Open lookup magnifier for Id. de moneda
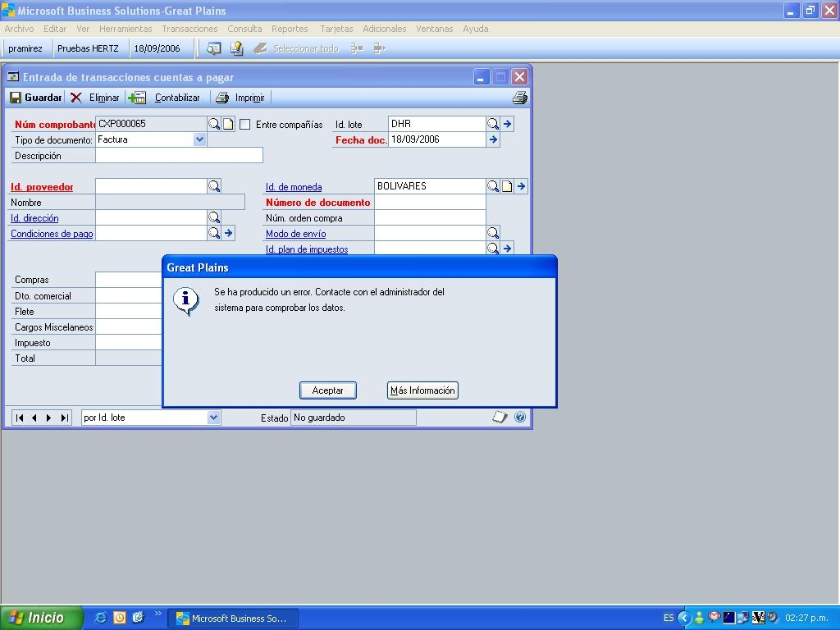This screenshot has height=630, width=840. coord(493,186)
